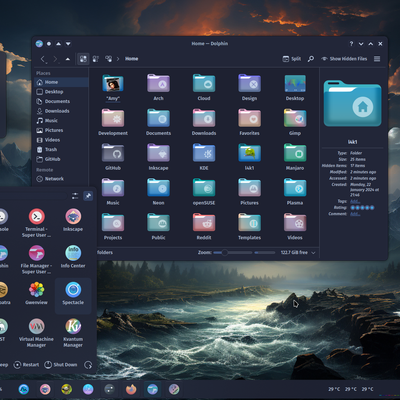Expand free space info dropdown arrow
This screenshot has height=400, width=400.
pyautogui.click(x=313, y=253)
